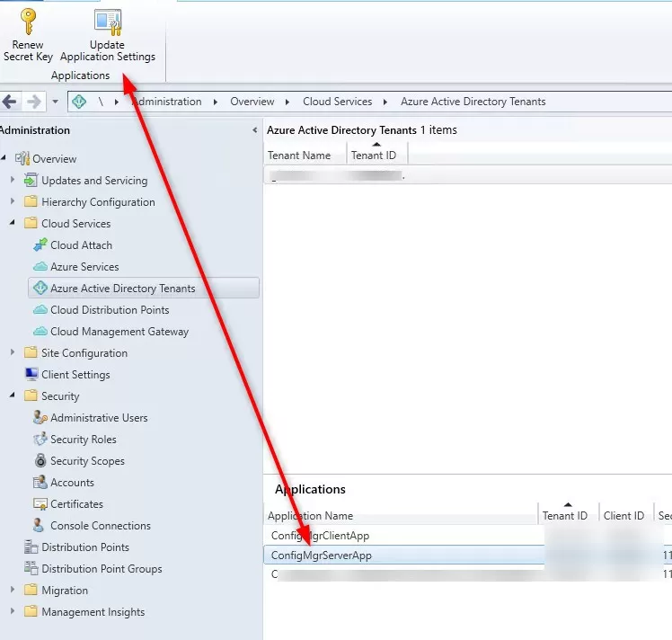Go back using the back navigation arrow
This screenshot has height=640, width=672.
(x=9, y=102)
